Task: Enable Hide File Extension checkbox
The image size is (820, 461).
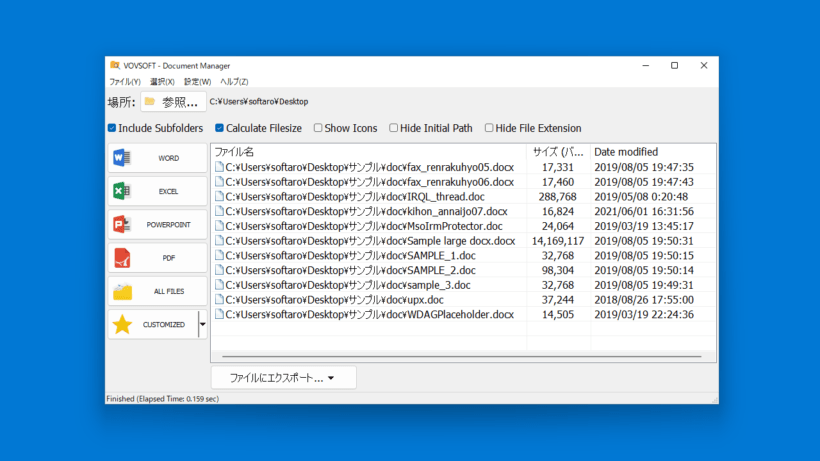Action: (x=489, y=128)
